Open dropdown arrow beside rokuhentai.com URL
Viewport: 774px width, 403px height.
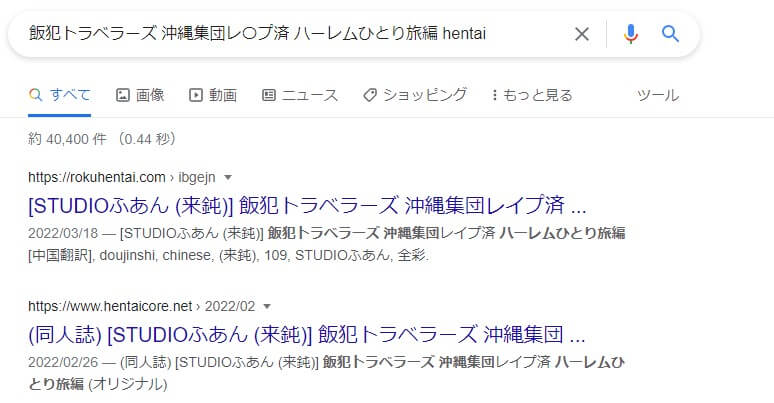pyautogui.click(x=228, y=177)
